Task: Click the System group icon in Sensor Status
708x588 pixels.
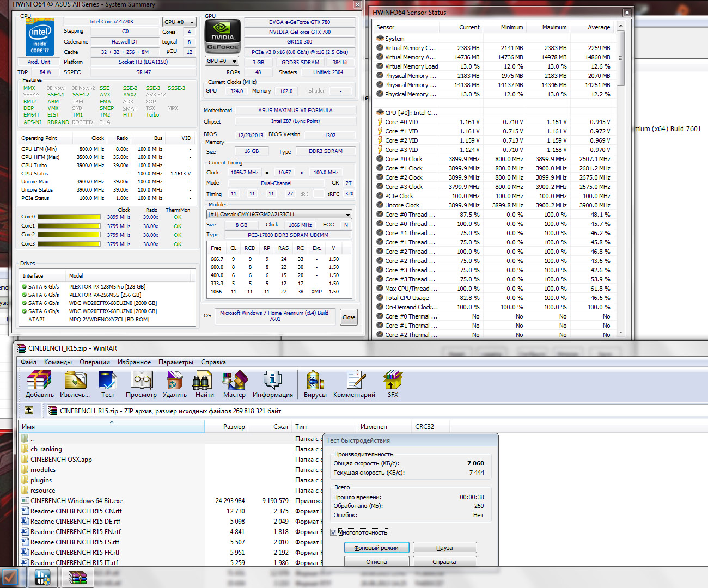Action: pos(380,39)
